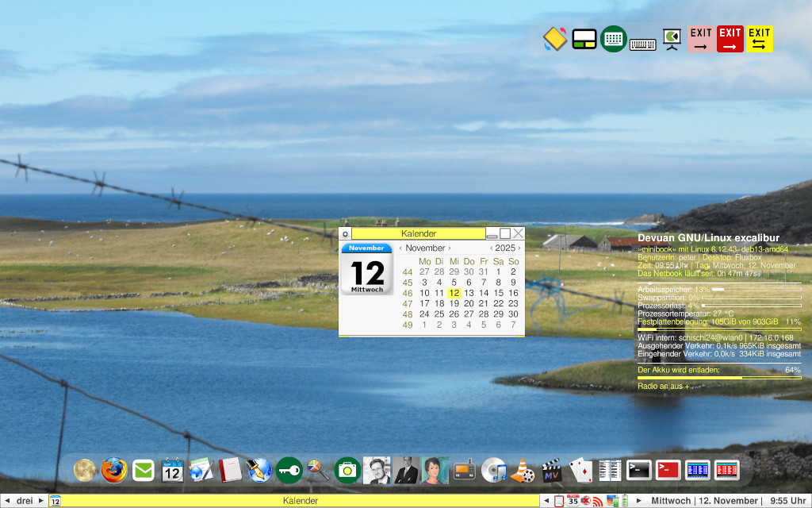Select day 19 in the calendar
812x508 pixels.
pos(453,302)
